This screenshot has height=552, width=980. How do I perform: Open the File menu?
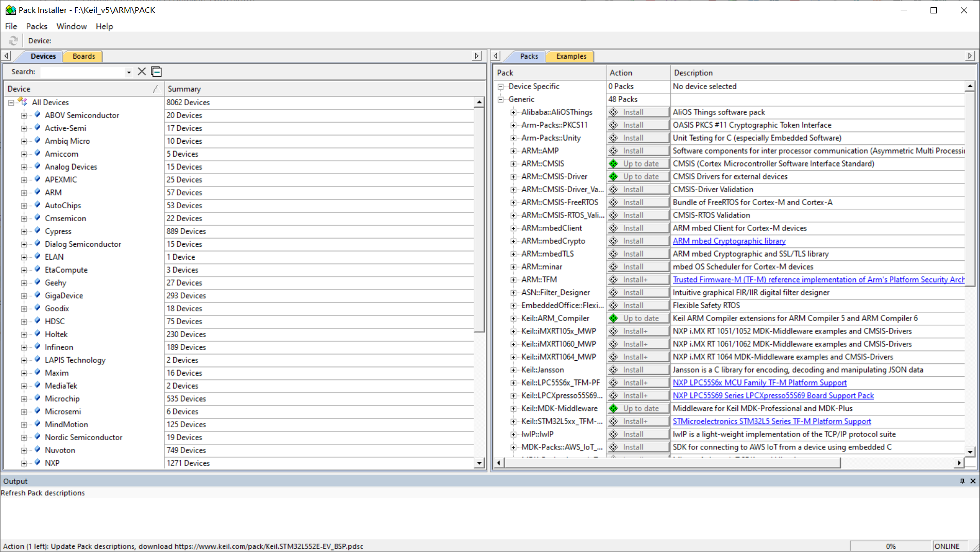pos(11,26)
